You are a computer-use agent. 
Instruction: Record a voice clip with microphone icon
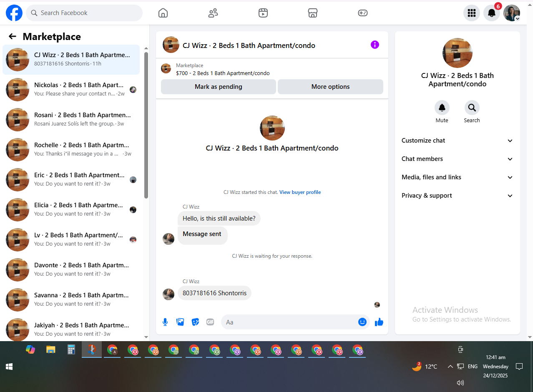coord(165,322)
